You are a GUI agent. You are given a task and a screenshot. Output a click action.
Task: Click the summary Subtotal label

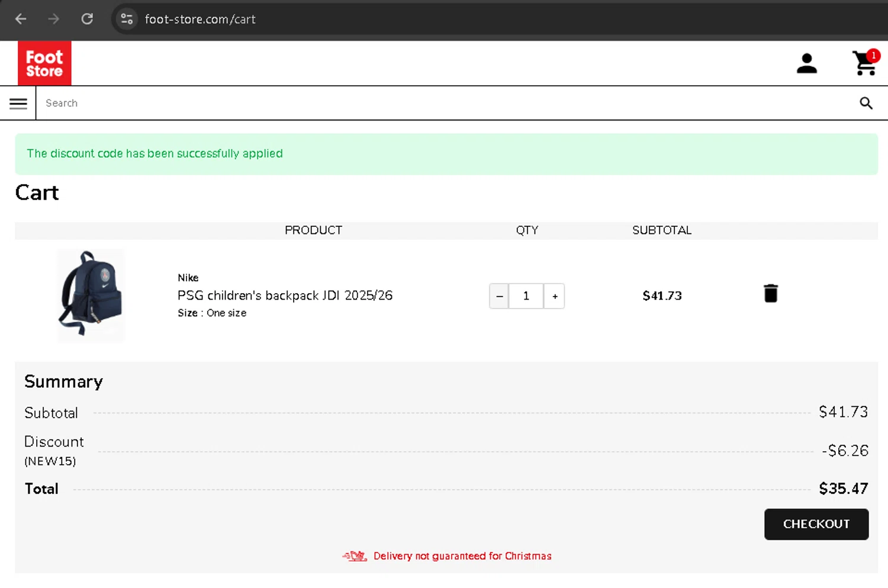[x=51, y=413]
